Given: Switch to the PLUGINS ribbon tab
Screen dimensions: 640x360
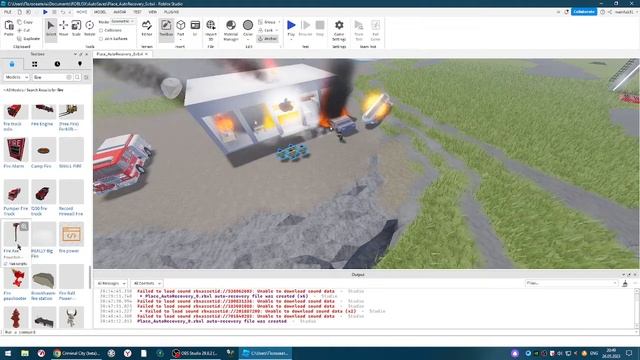Looking at the screenshot, I should coord(171,12).
